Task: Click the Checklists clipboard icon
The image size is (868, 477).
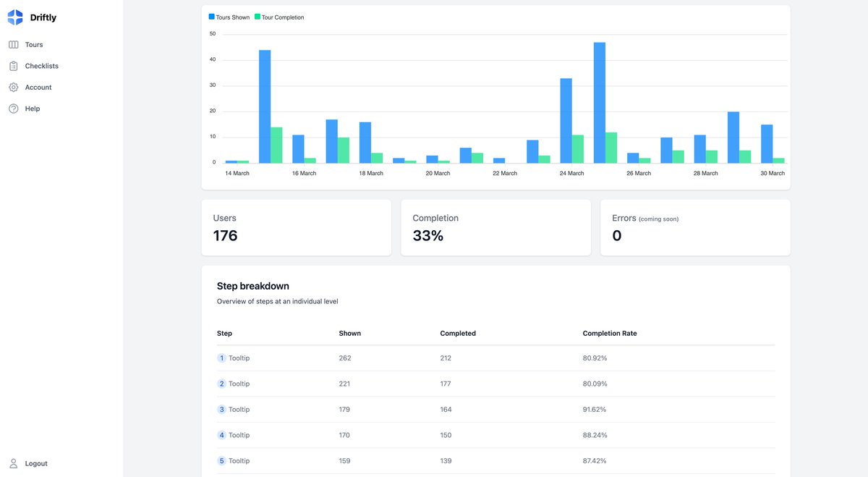Action: click(14, 66)
